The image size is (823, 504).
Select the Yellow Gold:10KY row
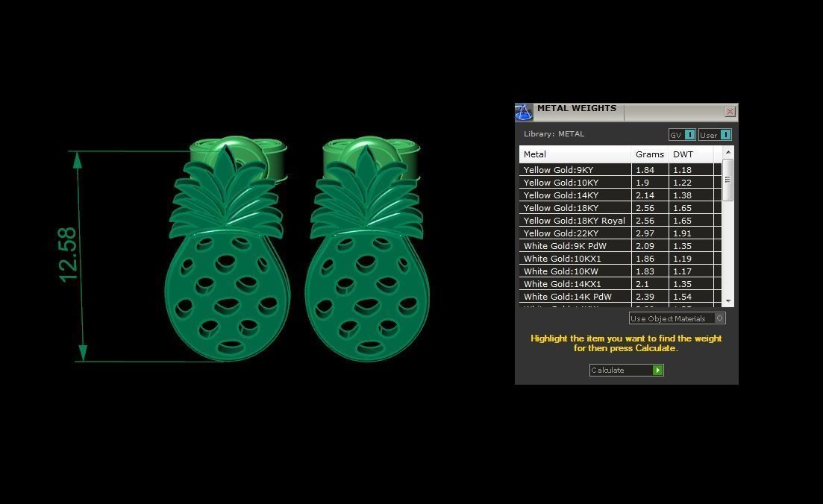620,183
